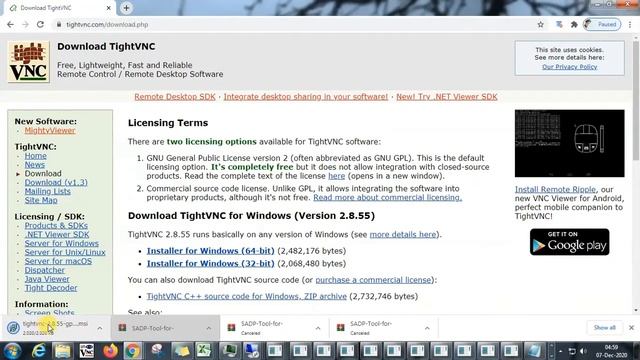The width and height of the screenshot is (640, 360).
Task: Open Read more about commercial licensing link
Action: tap(388, 198)
